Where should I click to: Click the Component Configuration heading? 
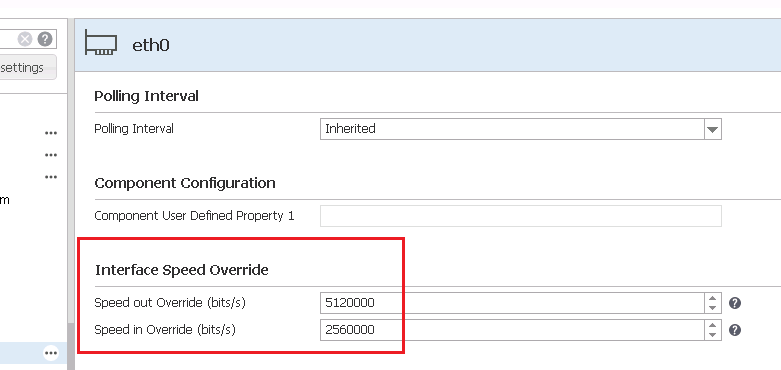185,183
